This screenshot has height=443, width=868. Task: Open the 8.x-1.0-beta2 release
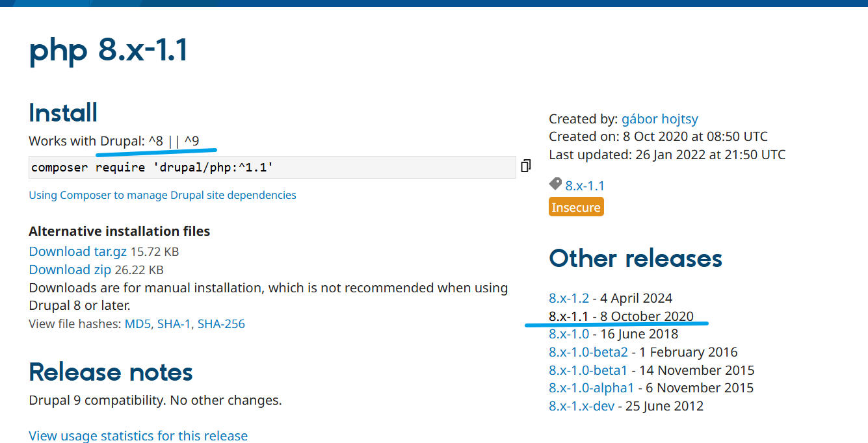pos(588,352)
